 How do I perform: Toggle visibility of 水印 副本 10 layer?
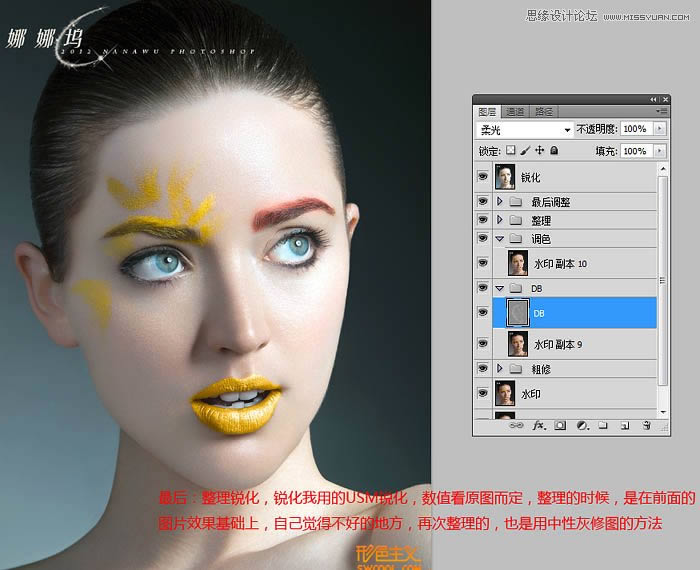[x=483, y=263]
